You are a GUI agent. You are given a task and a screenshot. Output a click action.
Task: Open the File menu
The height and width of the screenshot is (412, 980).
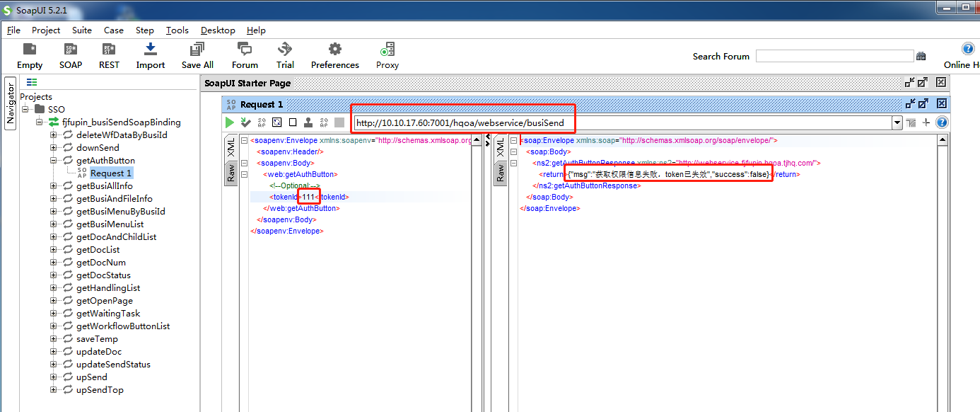pyautogui.click(x=13, y=30)
